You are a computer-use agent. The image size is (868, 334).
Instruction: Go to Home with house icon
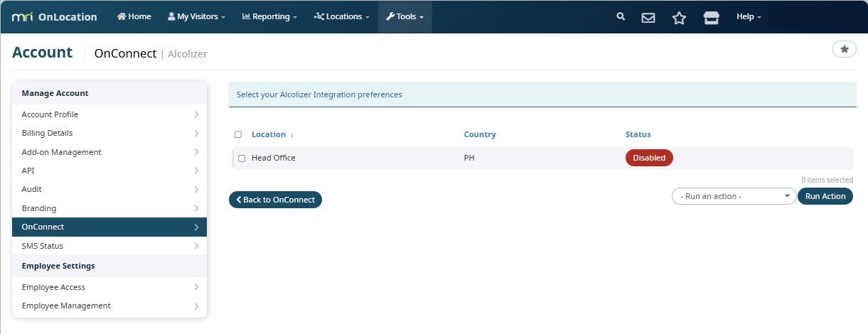click(x=134, y=16)
